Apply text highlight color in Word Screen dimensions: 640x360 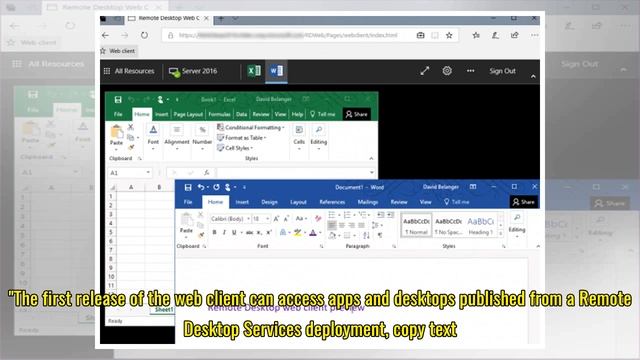click(x=298, y=233)
